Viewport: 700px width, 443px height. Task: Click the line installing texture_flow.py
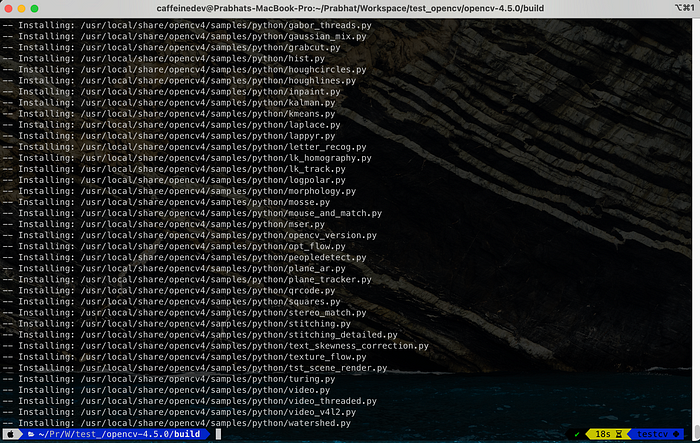[x=184, y=357]
